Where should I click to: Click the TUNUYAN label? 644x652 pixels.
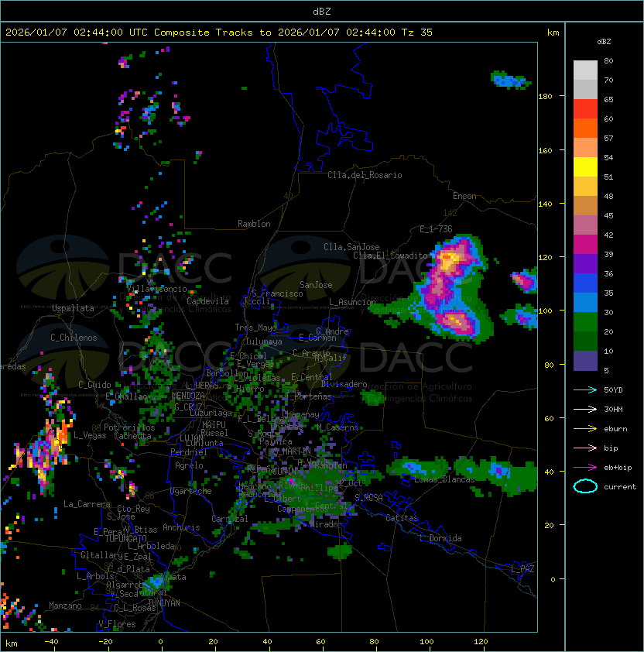click(x=164, y=603)
